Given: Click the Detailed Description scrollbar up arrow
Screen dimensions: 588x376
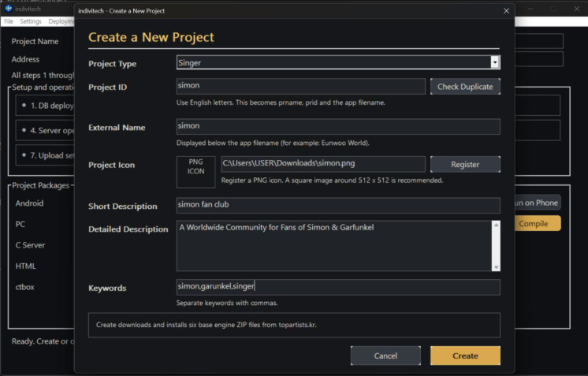Looking at the screenshot, I should pyautogui.click(x=496, y=225).
